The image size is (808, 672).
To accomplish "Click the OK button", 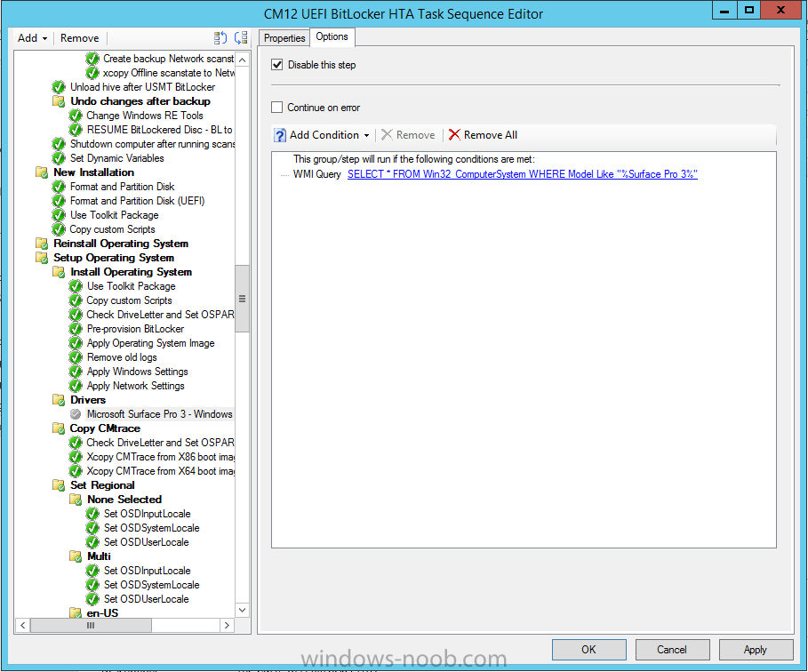I will (x=589, y=649).
